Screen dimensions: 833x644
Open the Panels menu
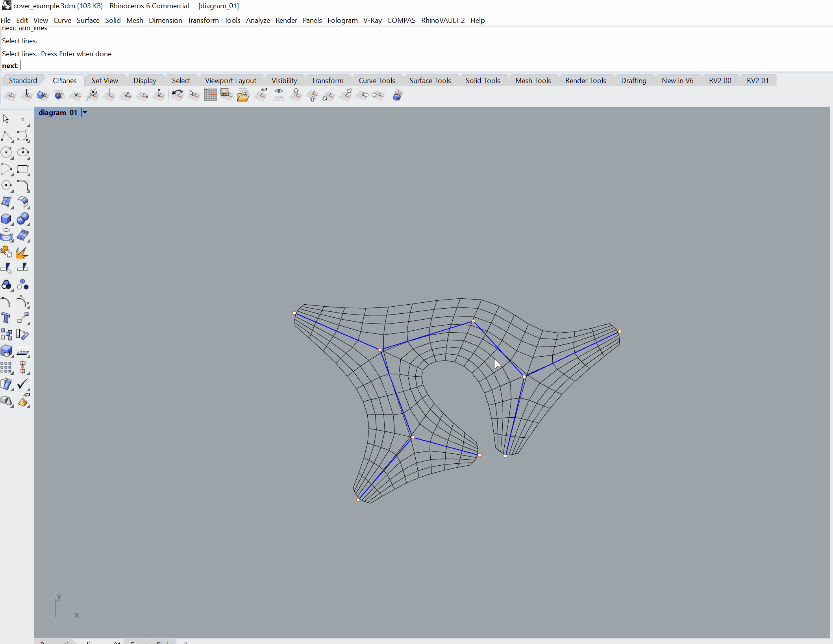point(312,20)
